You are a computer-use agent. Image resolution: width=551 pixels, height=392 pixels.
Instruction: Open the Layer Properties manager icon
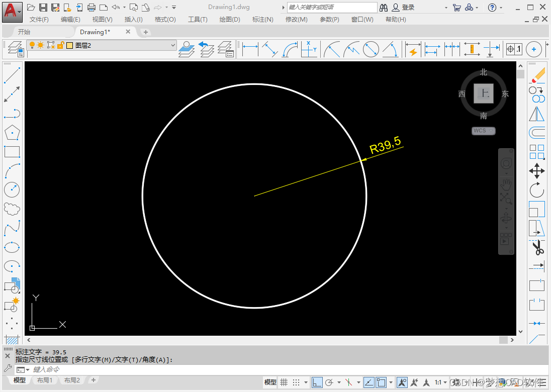click(16, 49)
